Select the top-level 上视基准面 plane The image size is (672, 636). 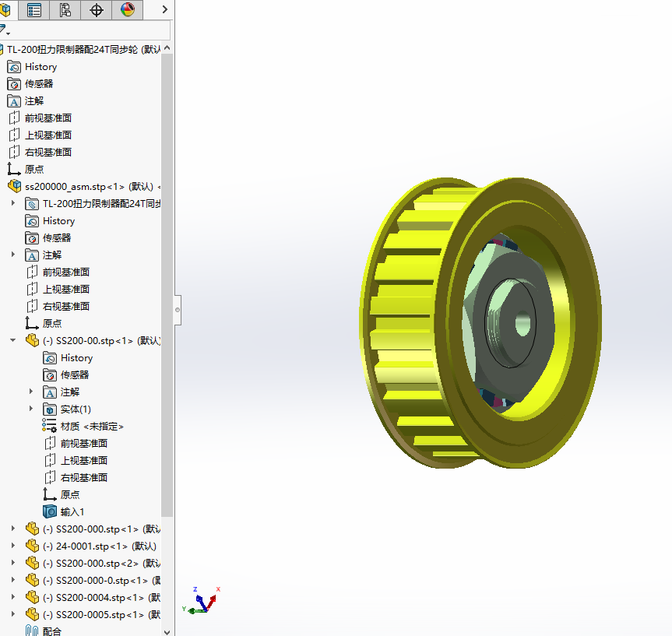click(x=40, y=135)
